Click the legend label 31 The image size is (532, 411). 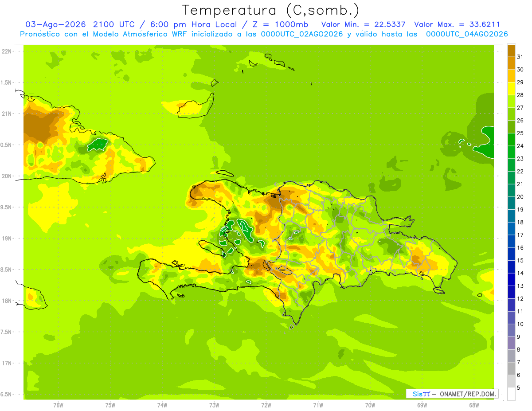coord(520,57)
